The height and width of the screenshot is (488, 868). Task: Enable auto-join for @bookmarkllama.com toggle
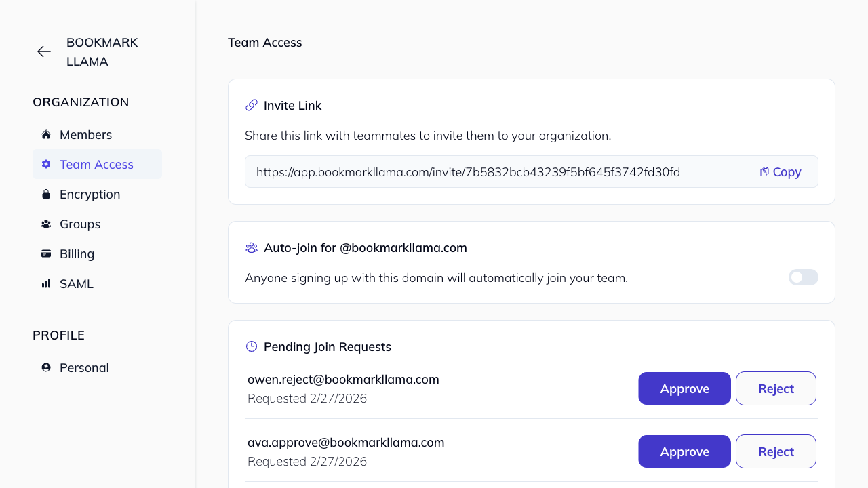(x=803, y=277)
